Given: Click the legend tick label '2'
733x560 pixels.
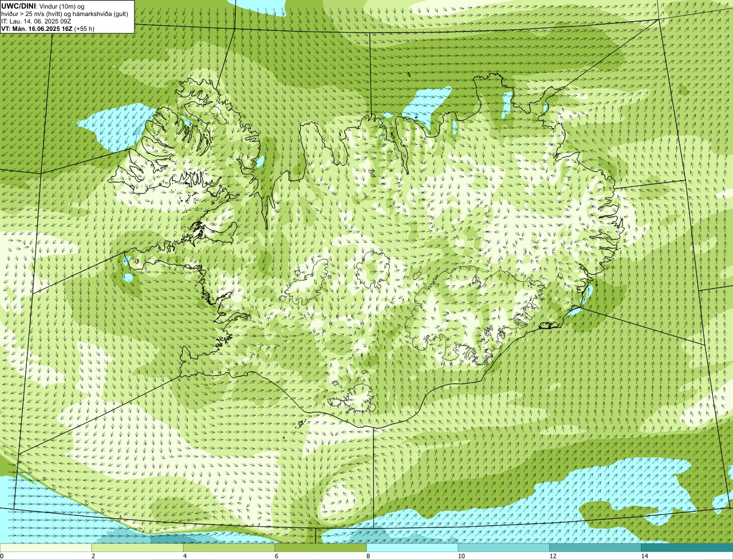Looking at the screenshot, I should (x=93, y=556).
